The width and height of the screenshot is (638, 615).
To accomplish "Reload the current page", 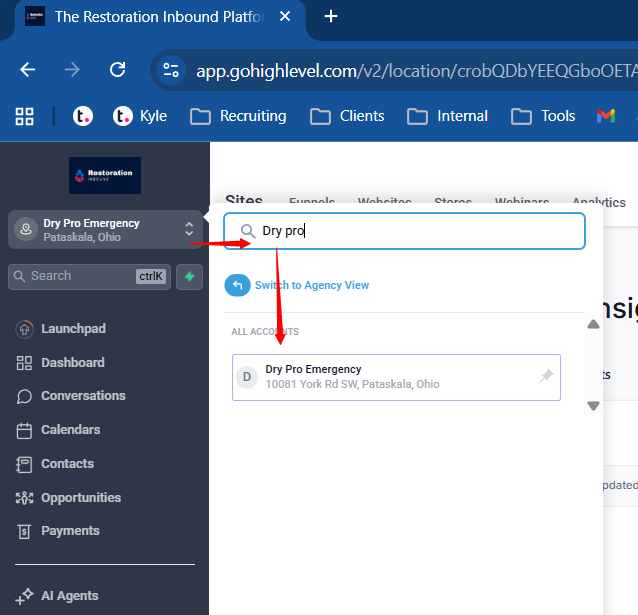I will pos(118,69).
